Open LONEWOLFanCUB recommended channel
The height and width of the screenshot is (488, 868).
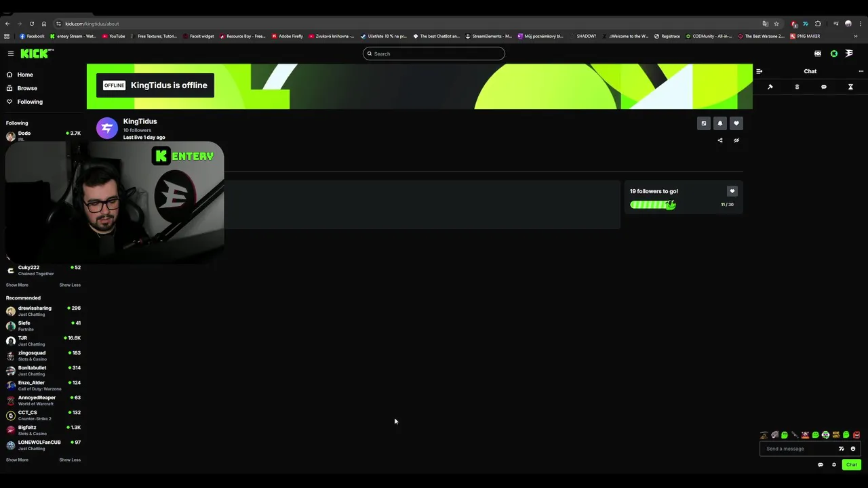(x=43, y=445)
